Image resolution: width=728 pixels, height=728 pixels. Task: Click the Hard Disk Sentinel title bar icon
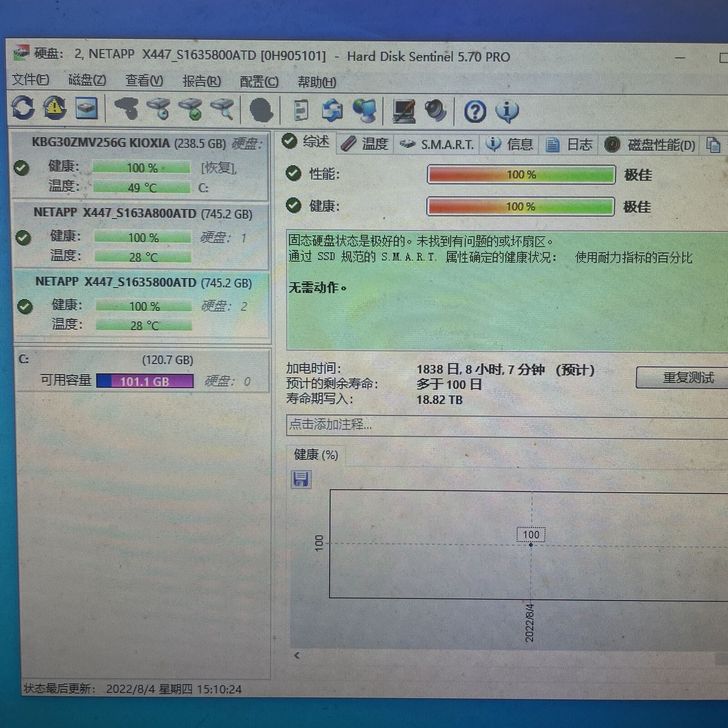21,53
